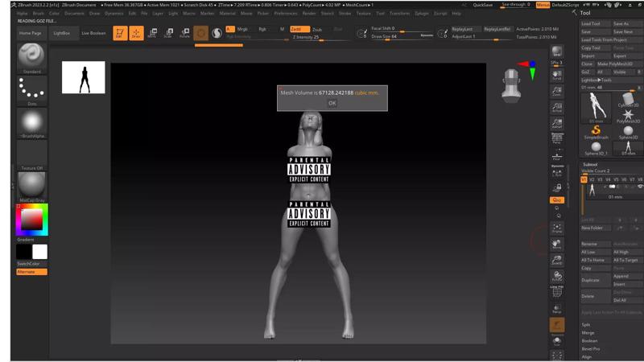This screenshot has height=362, width=644.
Task: Choose the SimpleBrush tool icon
Action: click(x=596, y=133)
